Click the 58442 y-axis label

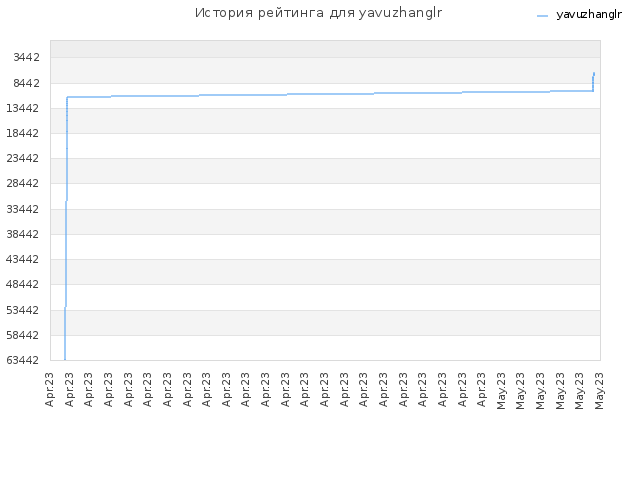tap(23, 336)
